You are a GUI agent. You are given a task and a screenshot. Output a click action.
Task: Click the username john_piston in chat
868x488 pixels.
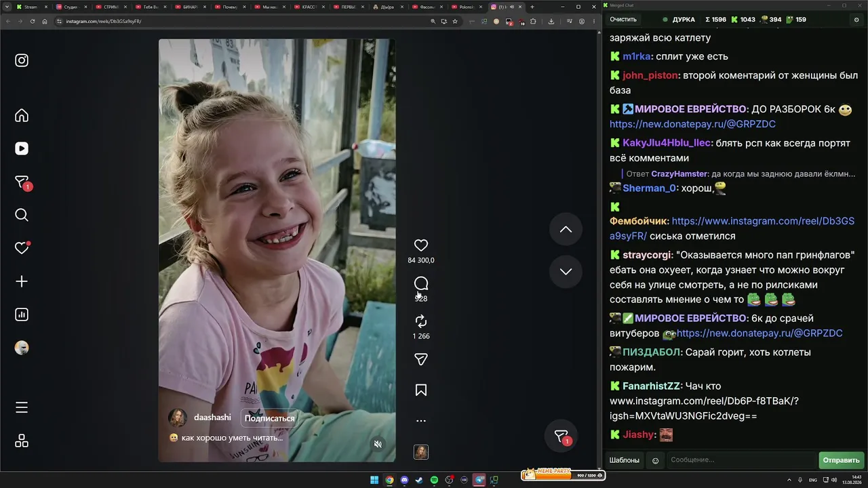pyautogui.click(x=650, y=75)
